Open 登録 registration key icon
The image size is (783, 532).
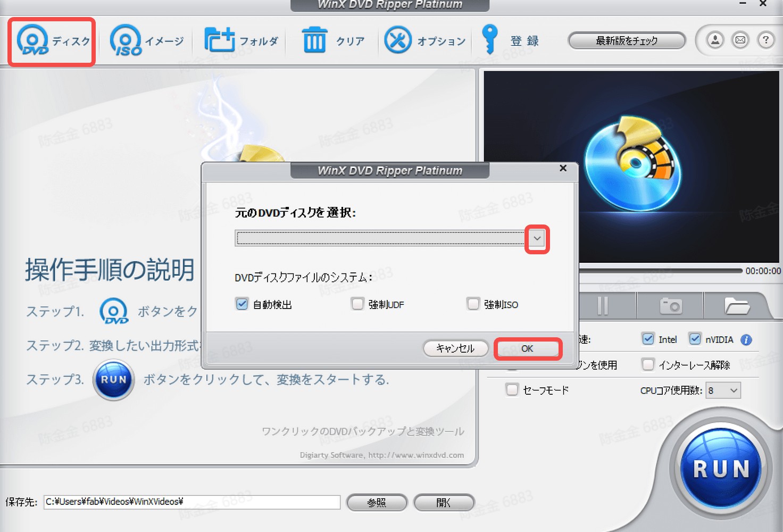click(510, 41)
